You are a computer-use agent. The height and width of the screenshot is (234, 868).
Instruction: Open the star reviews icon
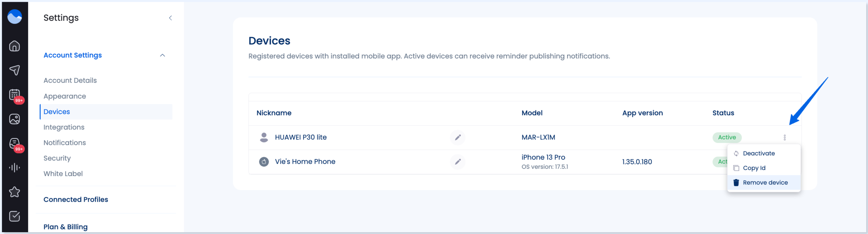click(x=15, y=192)
